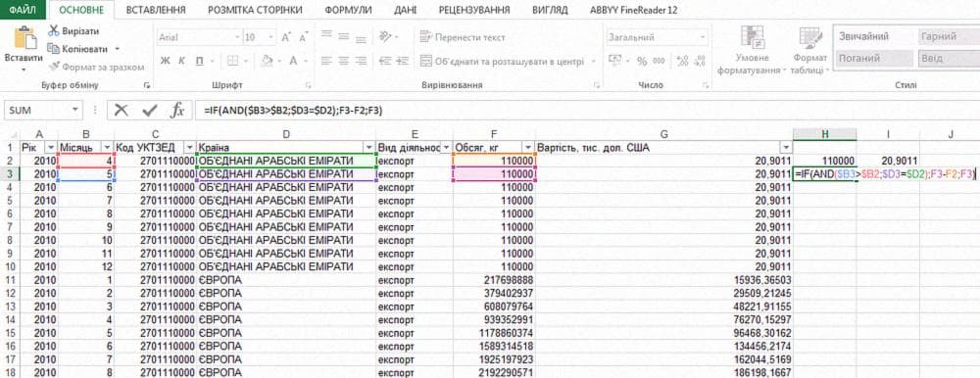Open Insert Function via the fx icon
The width and height of the screenshot is (980, 378).
pos(177,111)
